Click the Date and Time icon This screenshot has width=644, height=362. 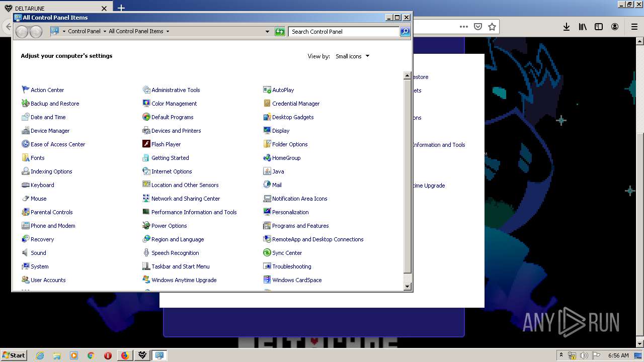[x=26, y=117]
